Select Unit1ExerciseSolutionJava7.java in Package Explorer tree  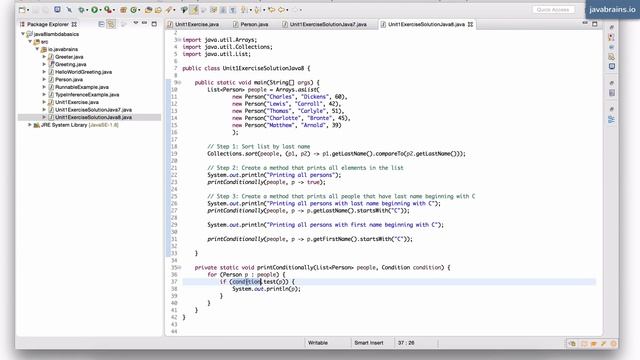click(93, 110)
